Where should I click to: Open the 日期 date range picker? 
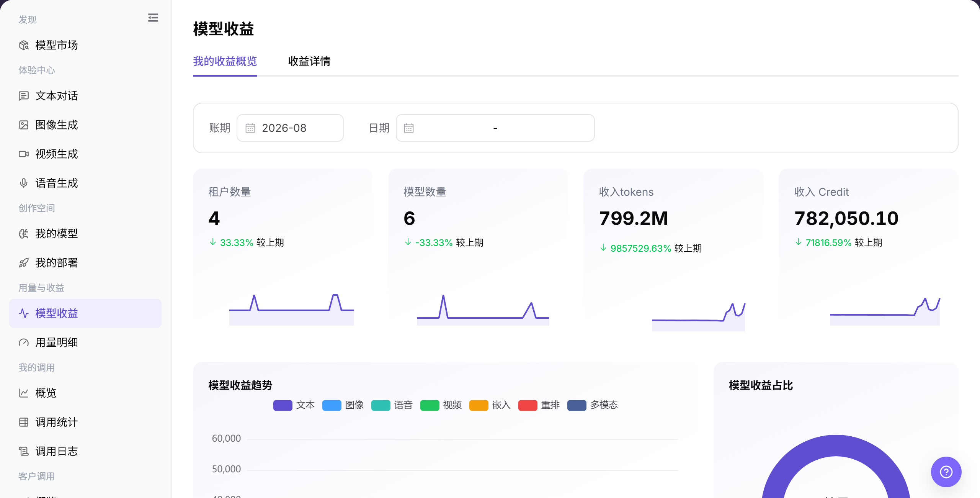(495, 128)
